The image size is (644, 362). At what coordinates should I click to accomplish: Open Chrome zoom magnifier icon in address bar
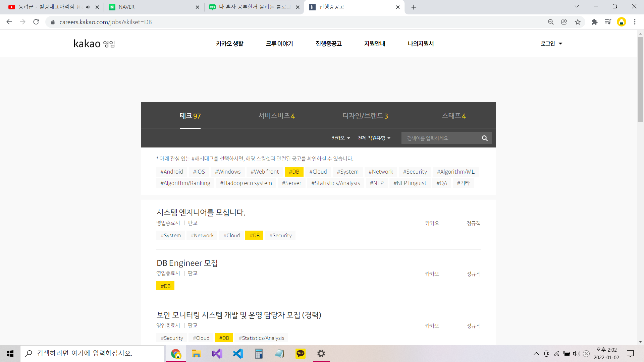[551, 22]
